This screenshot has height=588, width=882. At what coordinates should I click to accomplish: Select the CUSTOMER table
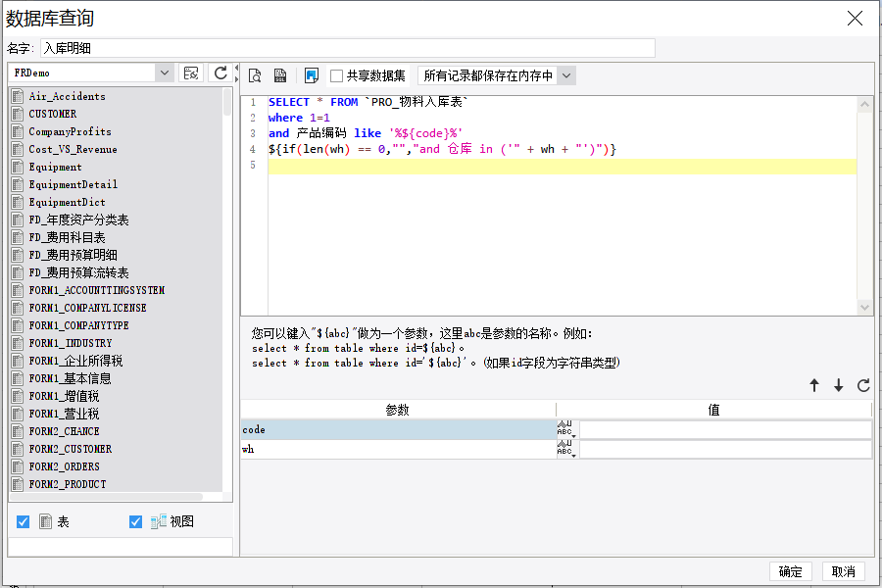coord(53,114)
